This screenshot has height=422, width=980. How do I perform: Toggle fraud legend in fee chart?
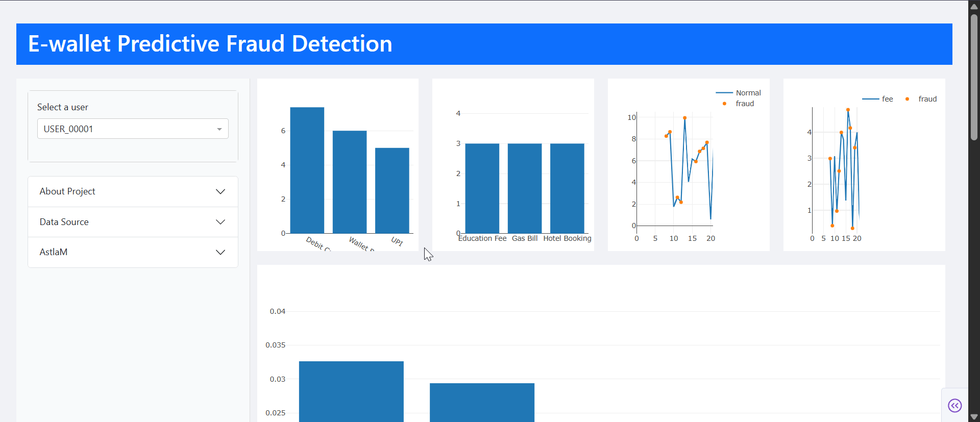921,99
